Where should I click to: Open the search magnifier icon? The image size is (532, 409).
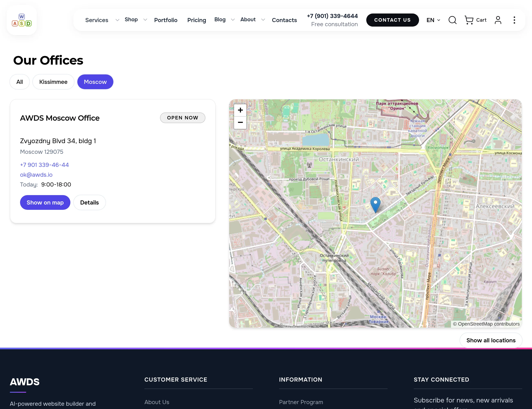pyautogui.click(x=452, y=20)
